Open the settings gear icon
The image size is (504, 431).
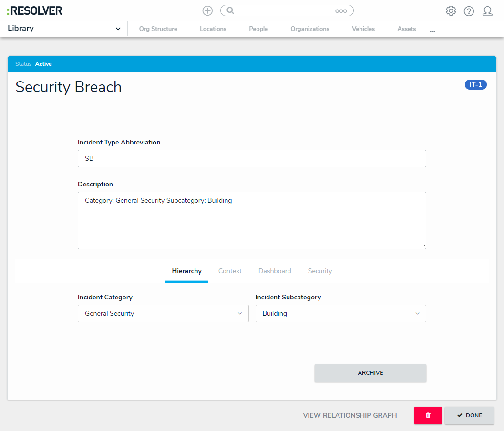(x=451, y=11)
